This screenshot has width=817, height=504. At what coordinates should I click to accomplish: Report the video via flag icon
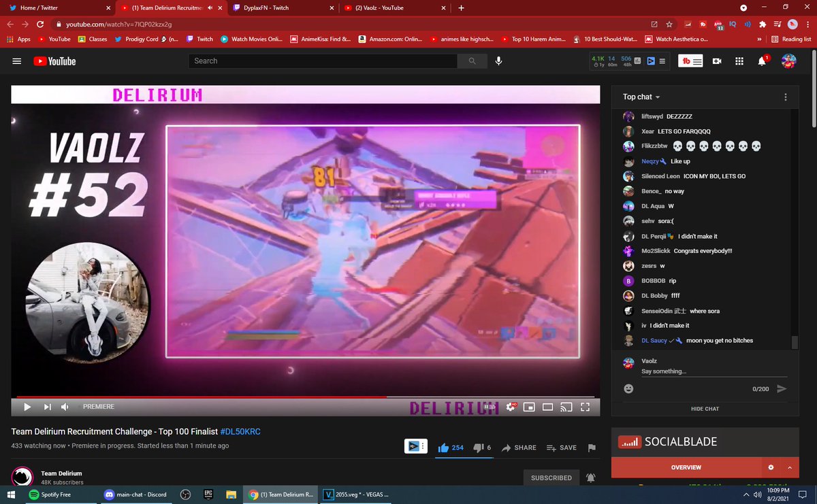point(592,448)
